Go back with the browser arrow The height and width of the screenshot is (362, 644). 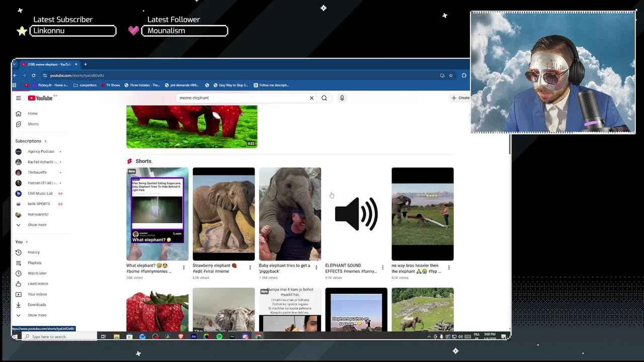[15, 75]
